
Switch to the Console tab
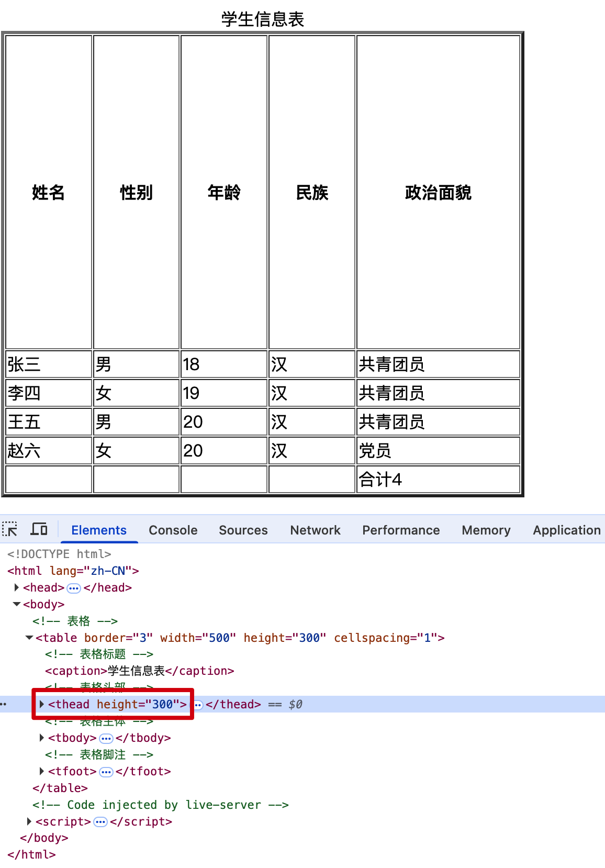coord(173,530)
